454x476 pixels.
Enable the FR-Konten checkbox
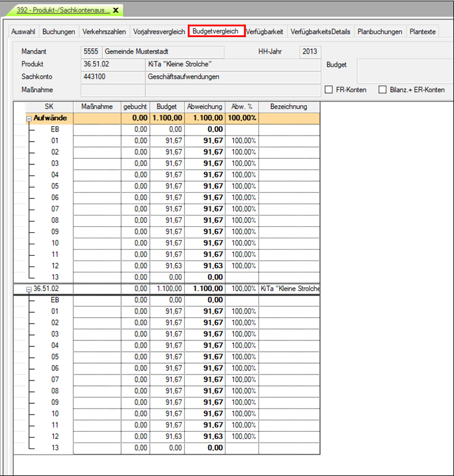point(328,90)
